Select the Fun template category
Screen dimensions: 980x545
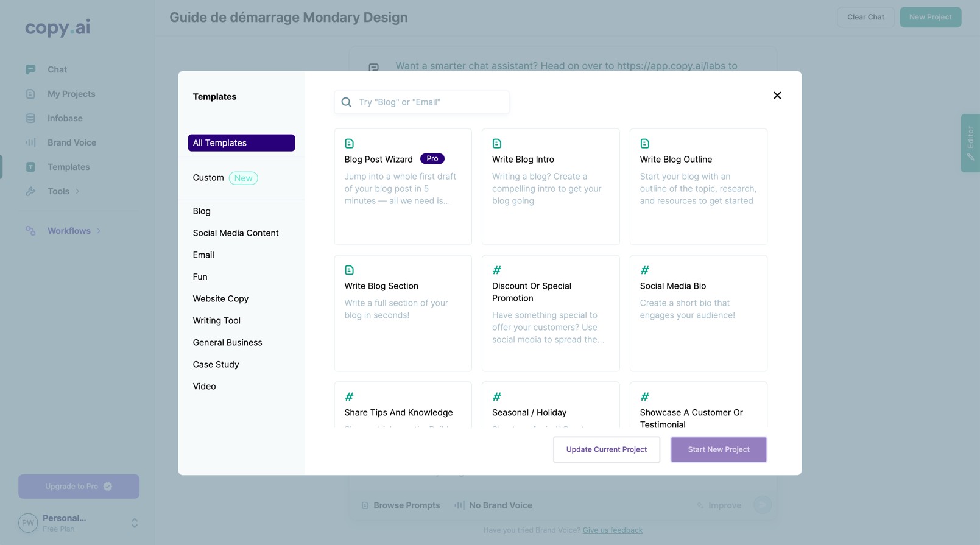[x=200, y=277]
